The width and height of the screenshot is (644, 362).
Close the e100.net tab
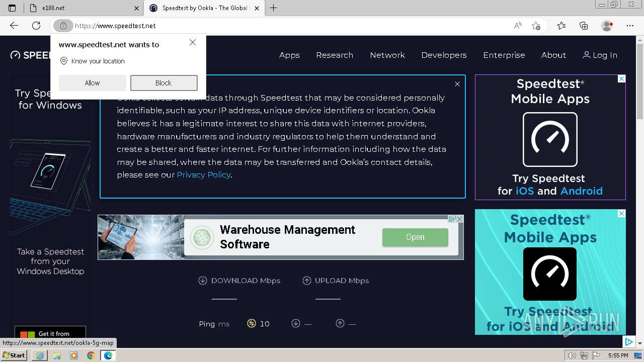click(137, 8)
